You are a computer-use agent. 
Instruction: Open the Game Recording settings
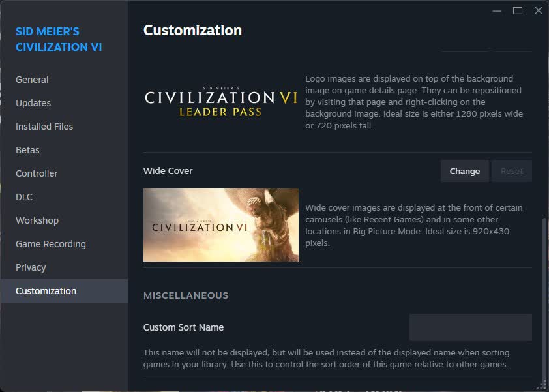(x=50, y=243)
